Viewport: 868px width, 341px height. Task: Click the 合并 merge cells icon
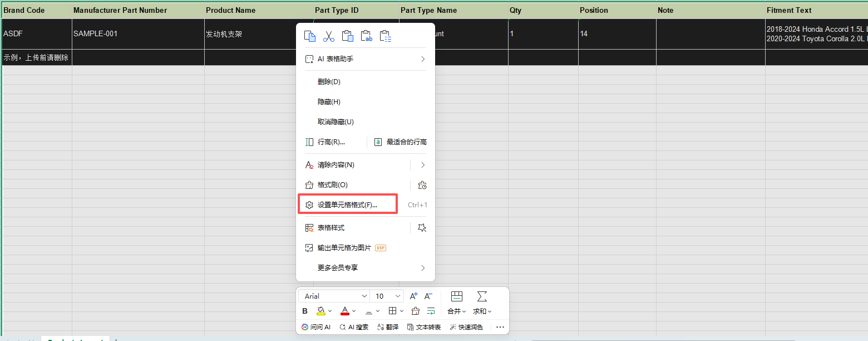click(457, 296)
